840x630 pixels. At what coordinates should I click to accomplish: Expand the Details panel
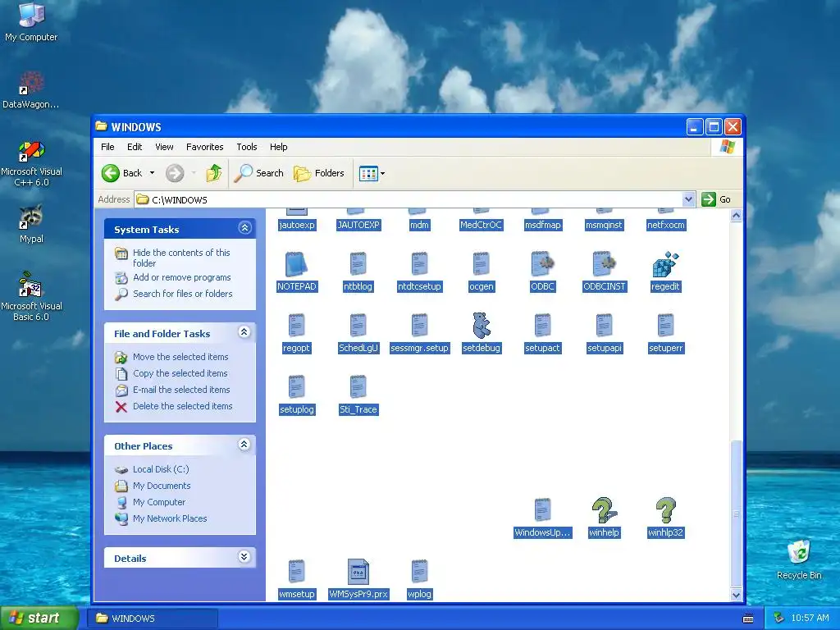point(244,557)
